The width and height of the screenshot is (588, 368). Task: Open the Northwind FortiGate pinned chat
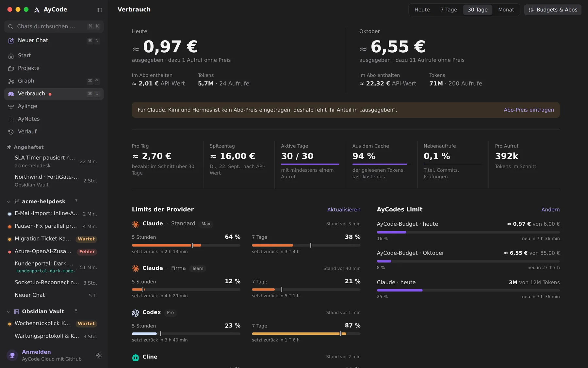[54, 181]
